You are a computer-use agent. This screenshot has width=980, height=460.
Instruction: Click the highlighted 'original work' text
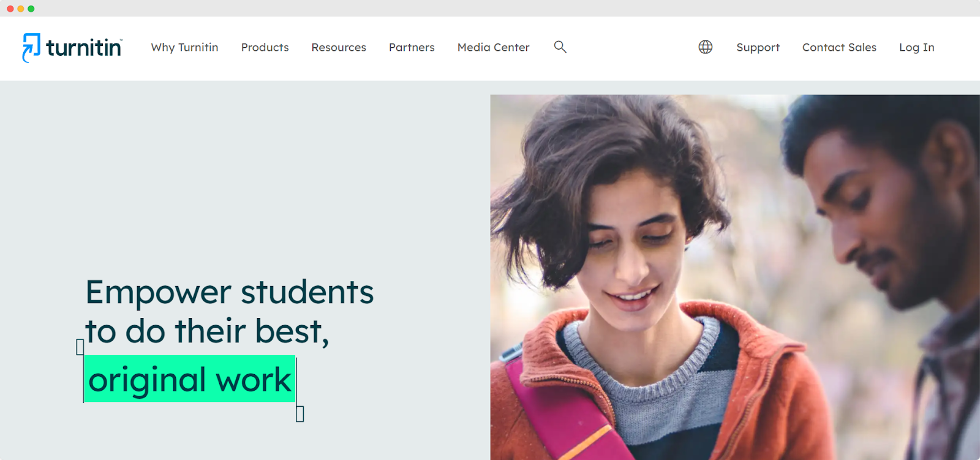190,379
